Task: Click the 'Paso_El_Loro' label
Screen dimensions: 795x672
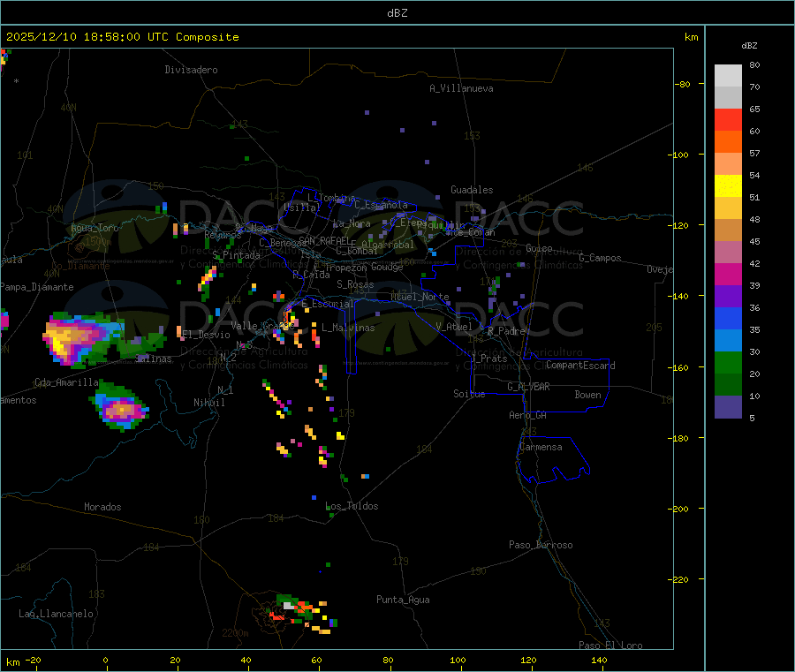Action: click(x=610, y=646)
